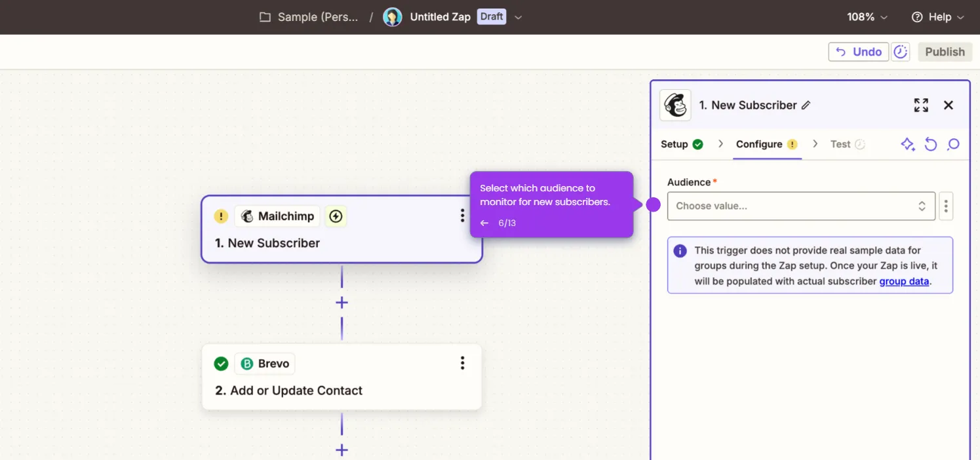This screenshot has width=980, height=460.
Task: Open the 108% zoom level dropdown
Action: (x=867, y=17)
